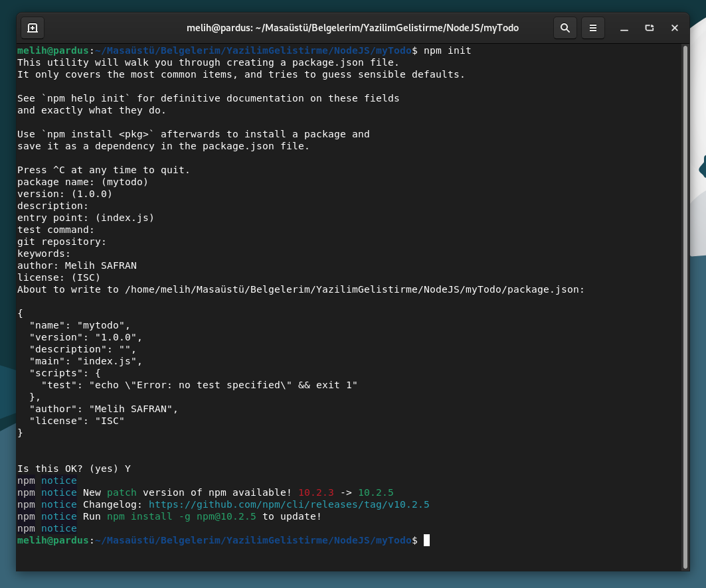
Task: Click the '"version": "1.0.0"' JSON line
Action: [x=86, y=337]
